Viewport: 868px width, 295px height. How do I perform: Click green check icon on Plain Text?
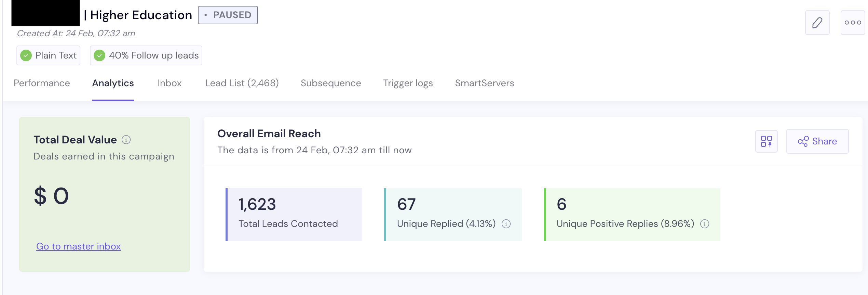click(x=26, y=55)
